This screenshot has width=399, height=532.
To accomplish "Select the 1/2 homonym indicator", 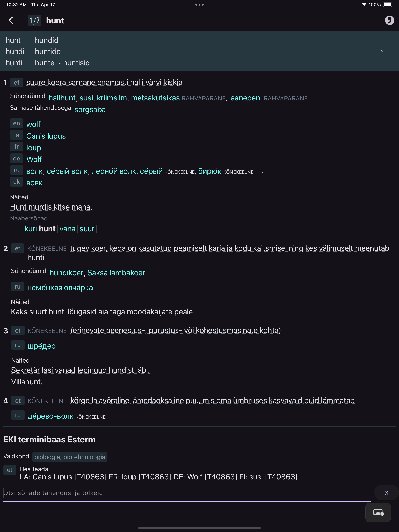I will click(35, 20).
